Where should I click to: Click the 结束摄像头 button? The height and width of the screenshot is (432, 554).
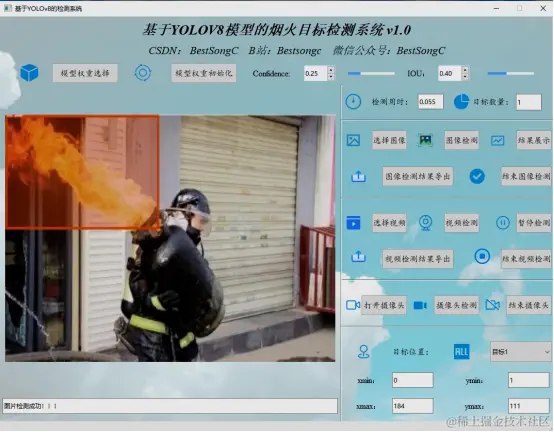pyautogui.click(x=529, y=305)
